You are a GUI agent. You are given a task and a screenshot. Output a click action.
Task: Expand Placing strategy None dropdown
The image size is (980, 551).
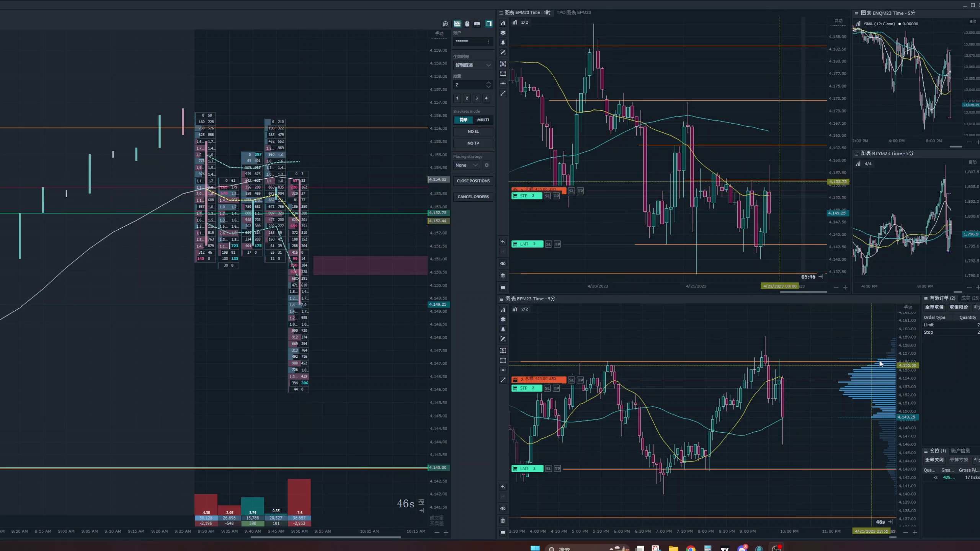(466, 165)
